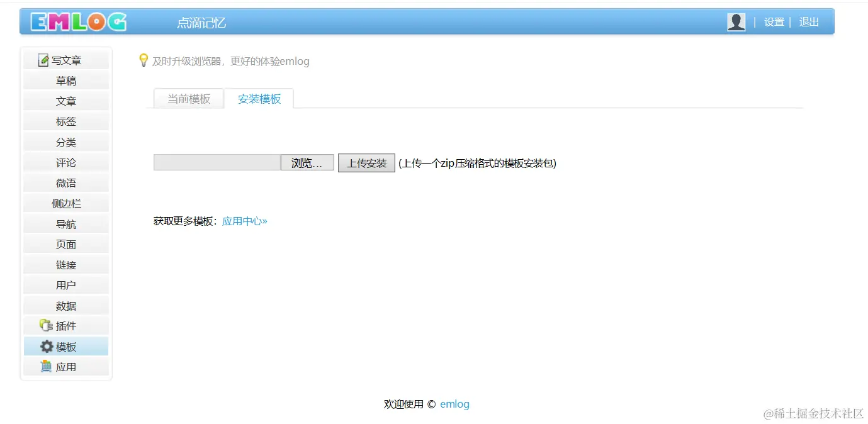This screenshot has height=424, width=868.
Task: Select 用户 in the sidebar
Action: [x=65, y=285]
